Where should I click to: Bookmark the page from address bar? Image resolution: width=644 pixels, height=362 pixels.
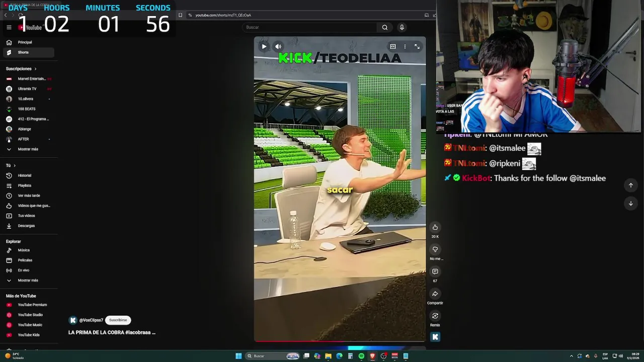tap(180, 15)
